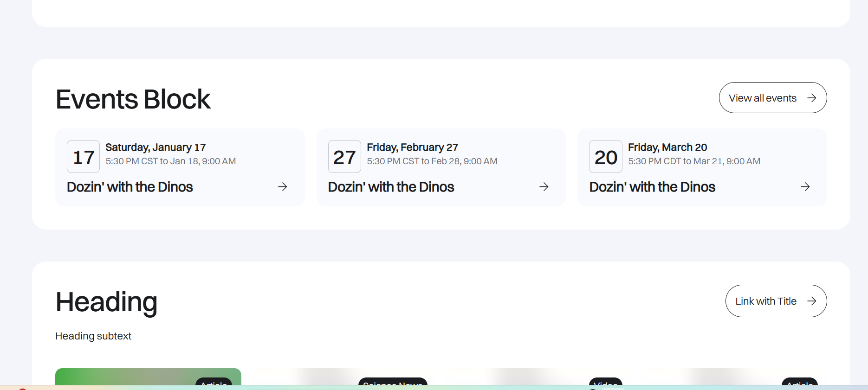Select the Saturday, January 17 date text
Image resolution: width=868 pixels, height=390 pixels.
pos(155,147)
